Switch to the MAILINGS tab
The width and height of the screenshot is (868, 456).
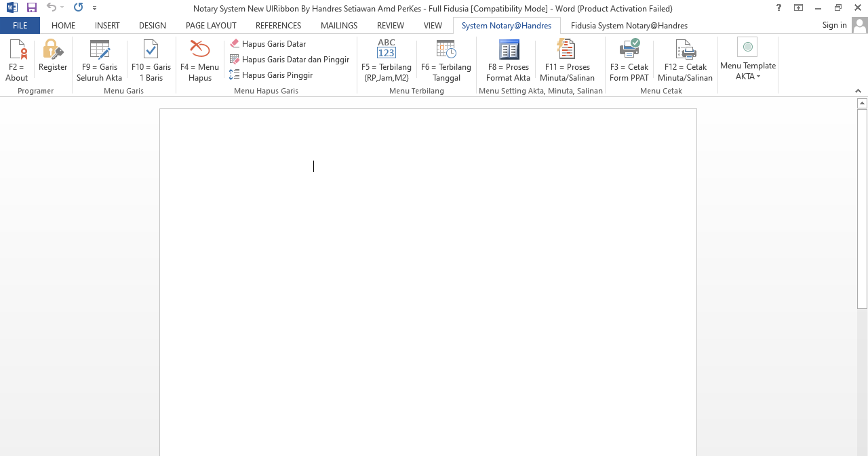click(x=339, y=26)
